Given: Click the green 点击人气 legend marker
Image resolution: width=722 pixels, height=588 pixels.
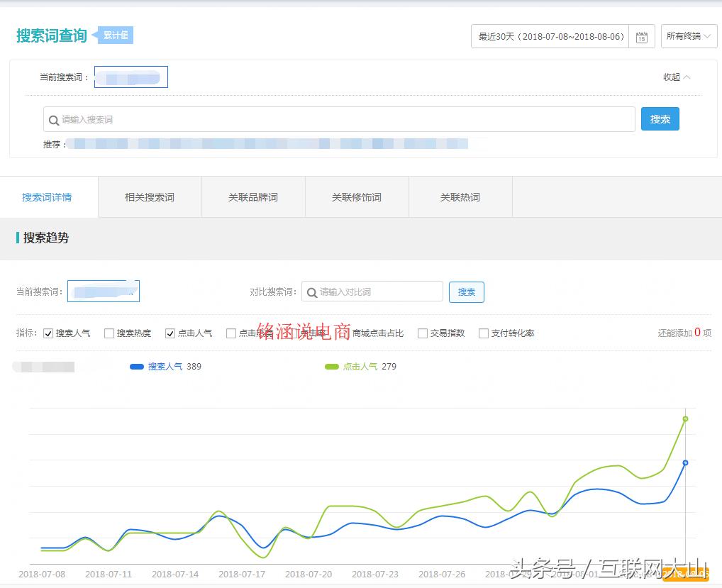Looking at the screenshot, I should (x=331, y=367).
